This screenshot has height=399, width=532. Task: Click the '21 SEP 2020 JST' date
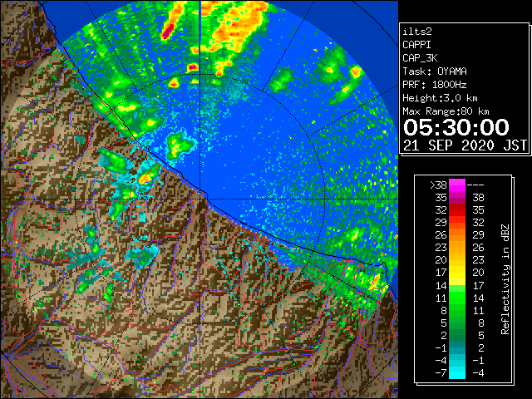tap(465, 145)
